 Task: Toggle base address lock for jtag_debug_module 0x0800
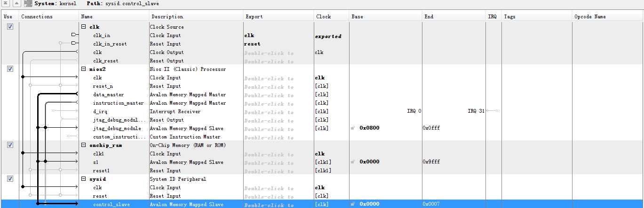tap(353, 128)
